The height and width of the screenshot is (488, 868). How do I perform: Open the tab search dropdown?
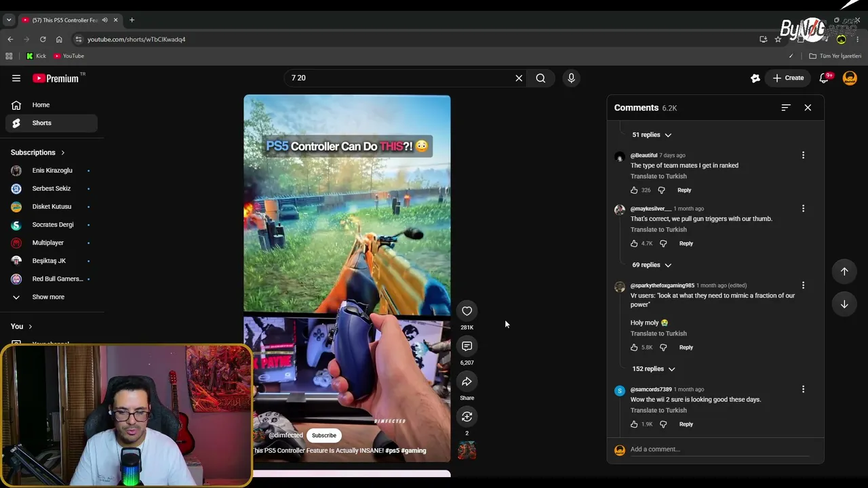pos(9,20)
